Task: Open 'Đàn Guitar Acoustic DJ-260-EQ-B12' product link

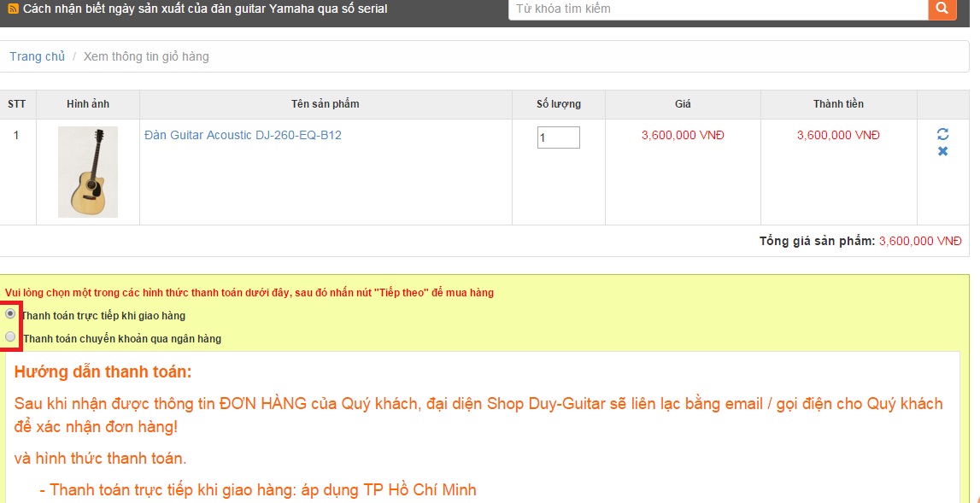Action: pyautogui.click(x=243, y=135)
